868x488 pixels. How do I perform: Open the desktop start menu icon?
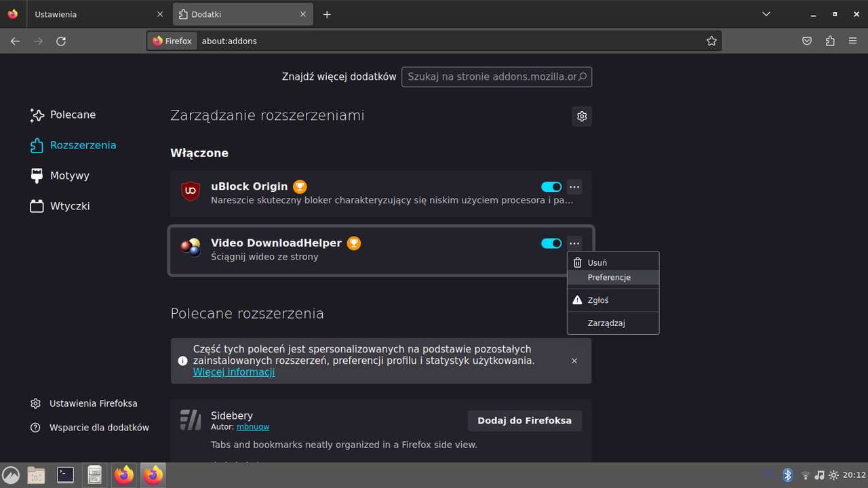pos(11,476)
